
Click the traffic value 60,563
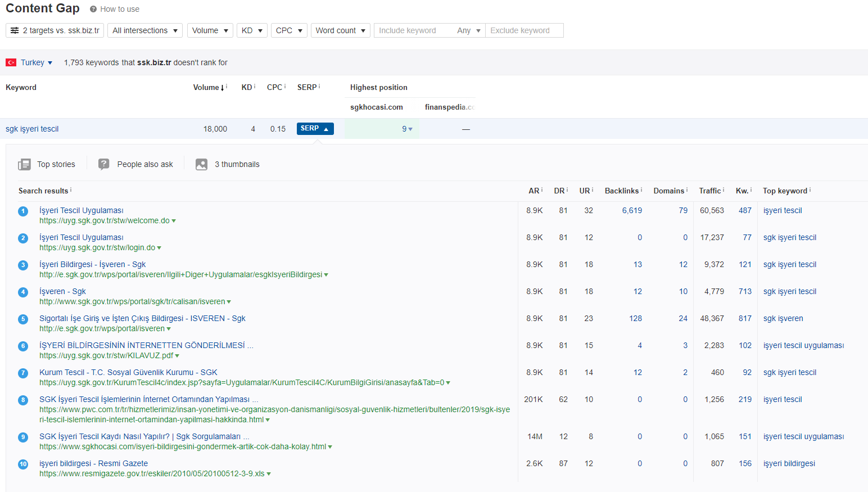pos(712,210)
